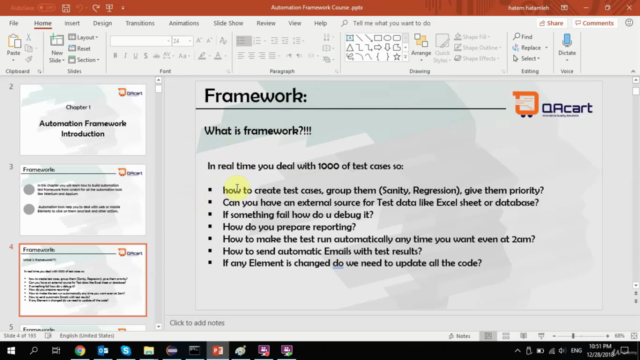Open the font name combo box

pos(140,41)
